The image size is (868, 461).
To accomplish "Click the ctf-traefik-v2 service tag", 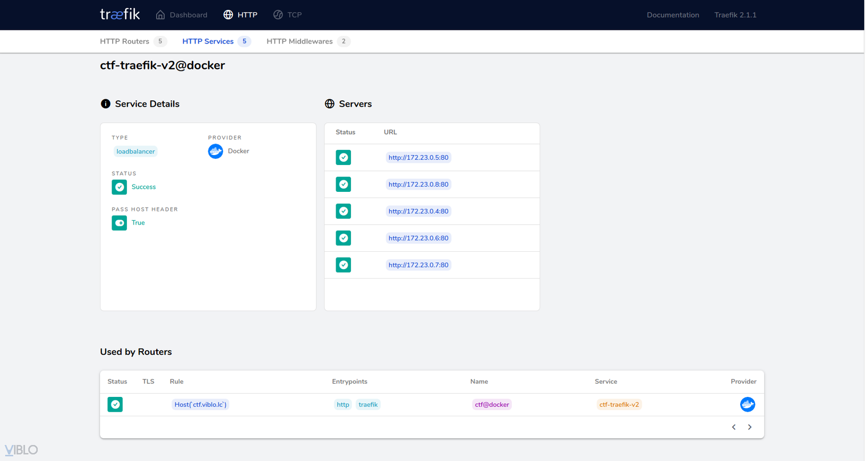I will point(619,404).
